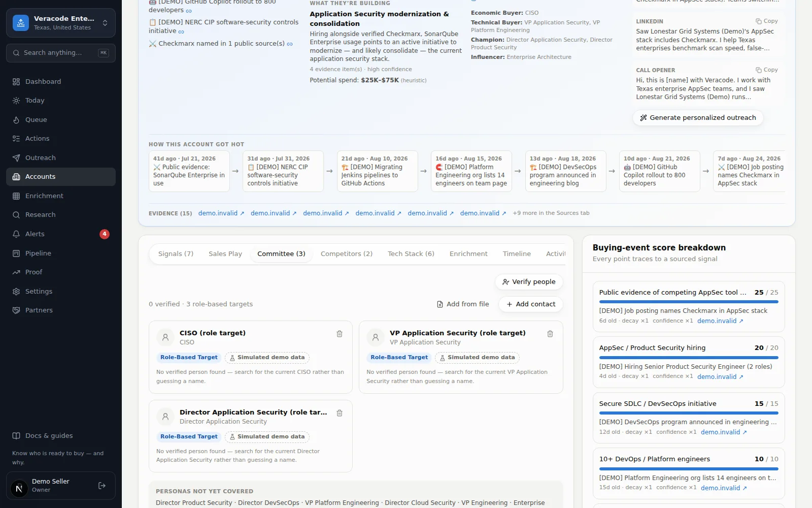This screenshot has width=812, height=508.
Task: Click the CISO card avatar icon
Action: (x=165, y=337)
